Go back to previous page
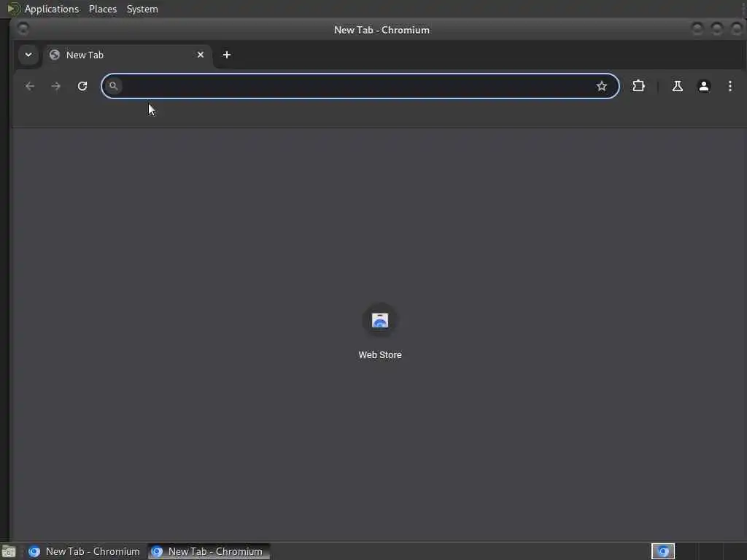The width and height of the screenshot is (747, 560). coord(30,86)
